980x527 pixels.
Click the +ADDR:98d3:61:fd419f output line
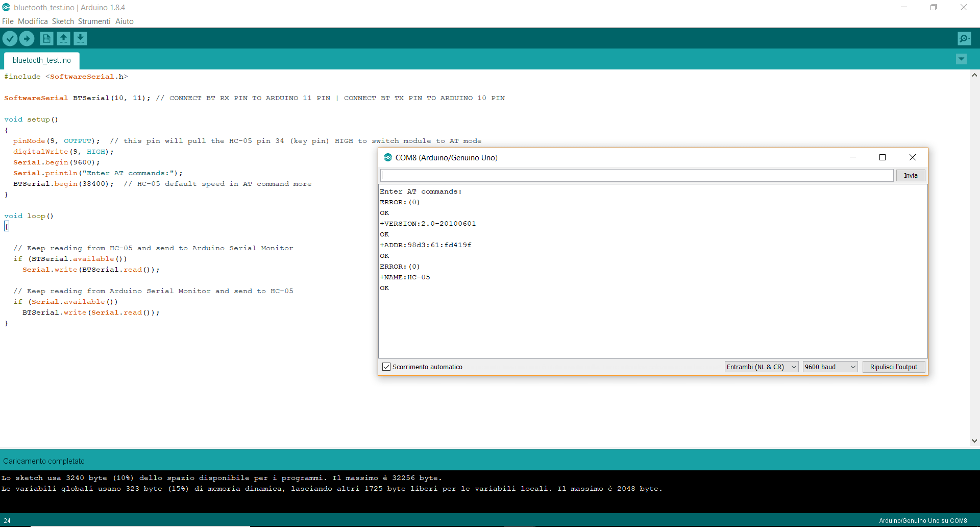click(x=426, y=245)
